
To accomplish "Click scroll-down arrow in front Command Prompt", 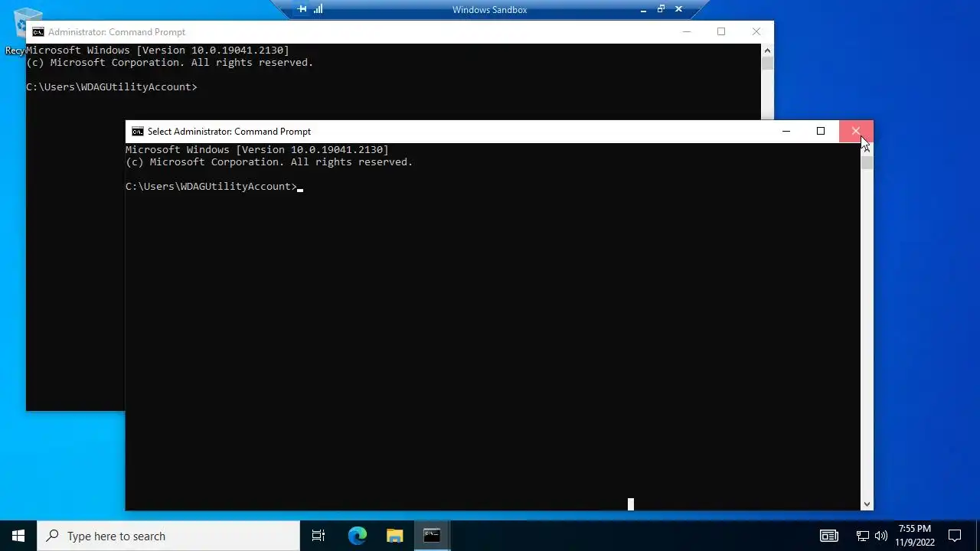I will 867,504.
